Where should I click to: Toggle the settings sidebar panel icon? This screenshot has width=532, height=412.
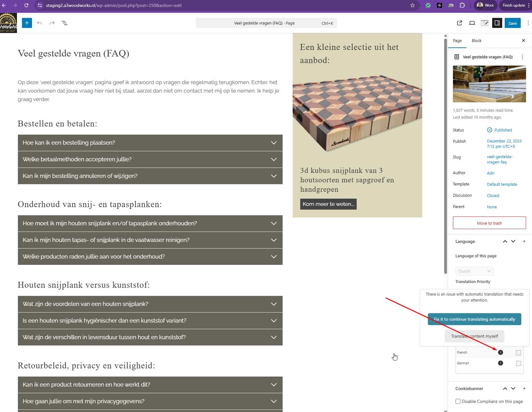click(x=497, y=23)
